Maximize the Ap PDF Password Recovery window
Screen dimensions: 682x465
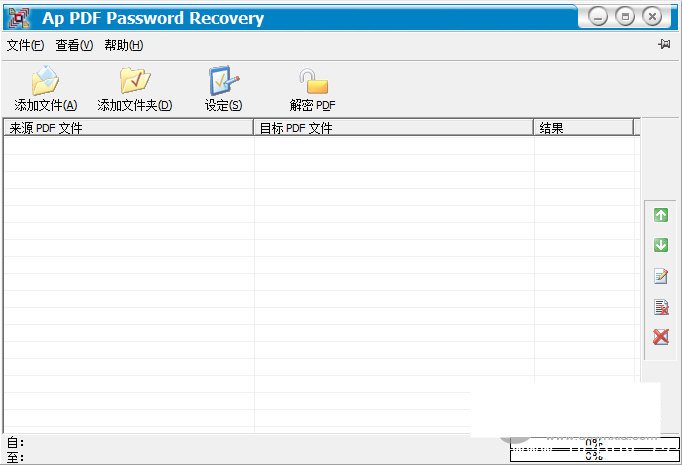tap(625, 17)
